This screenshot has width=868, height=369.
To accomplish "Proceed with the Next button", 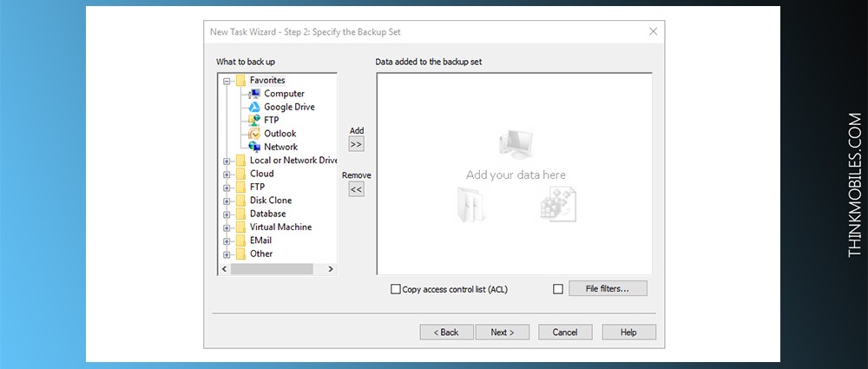I will [x=503, y=333].
